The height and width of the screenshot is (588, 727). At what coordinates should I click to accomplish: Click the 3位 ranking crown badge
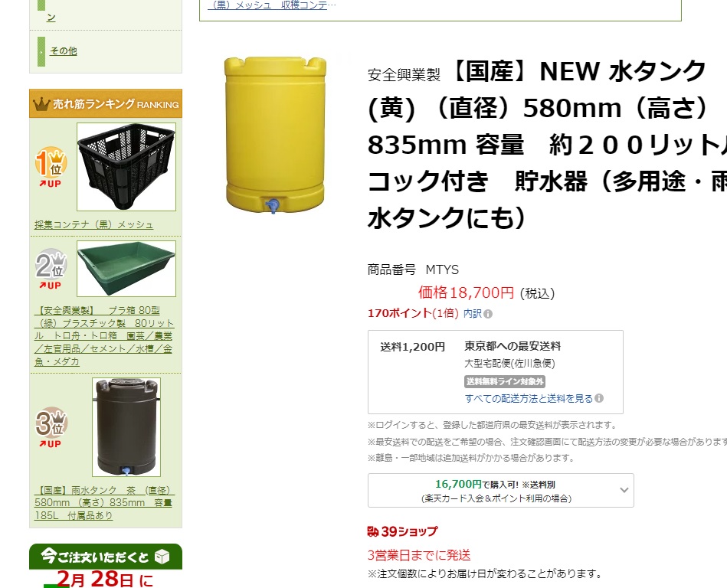coord(51,423)
